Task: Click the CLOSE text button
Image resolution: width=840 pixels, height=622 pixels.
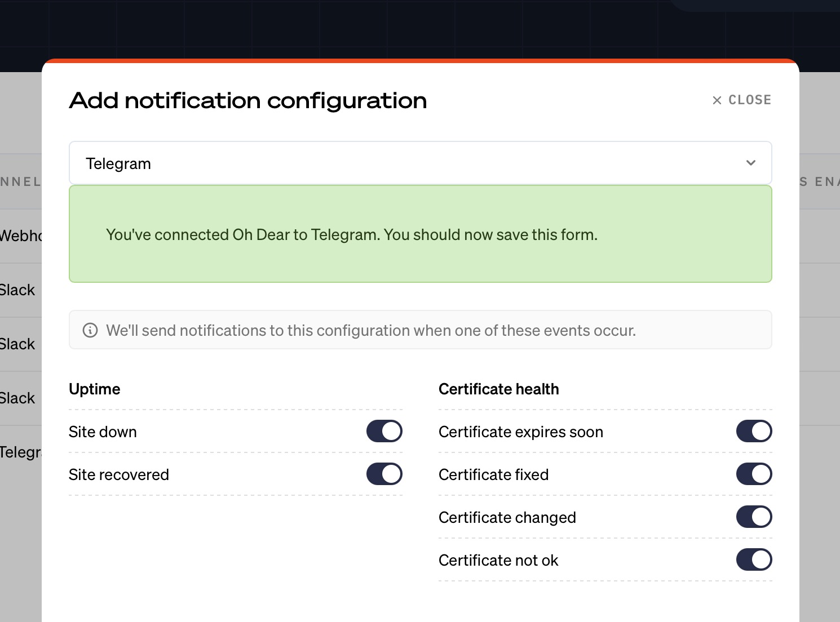Action: (749, 100)
